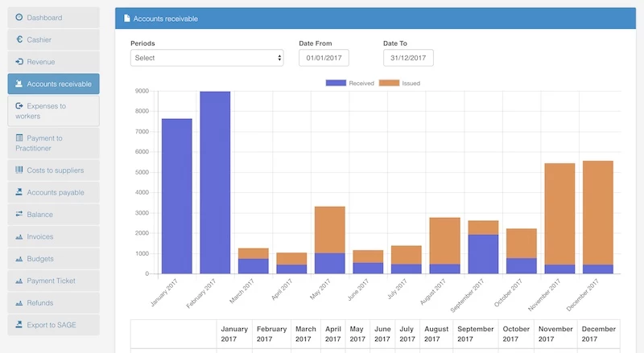
Task: Click the Balance exchange arrows icon
Action: pos(19,215)
